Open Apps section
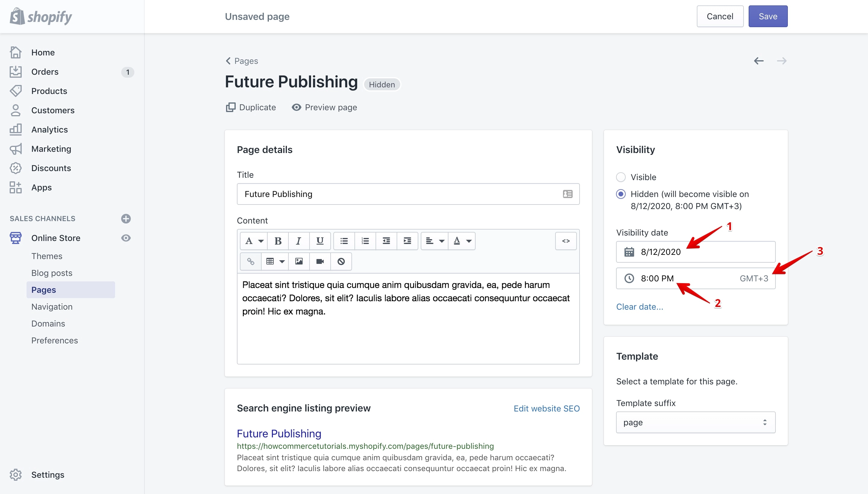The image size is (868, 494). [x=41, y=188]
